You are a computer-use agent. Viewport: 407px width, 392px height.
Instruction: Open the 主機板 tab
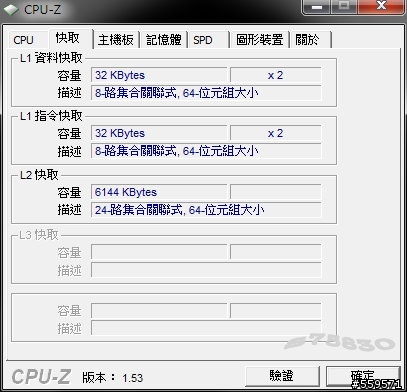click(x=115, y=40)
